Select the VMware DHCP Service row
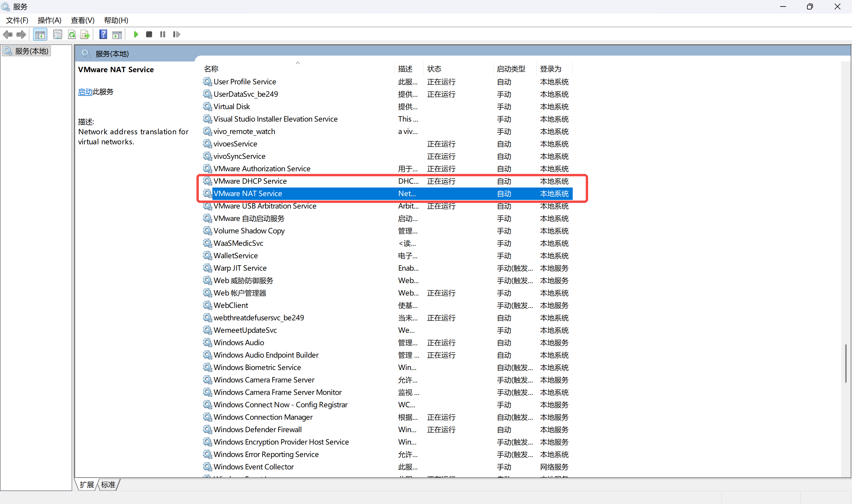 [x=250, y=181]
